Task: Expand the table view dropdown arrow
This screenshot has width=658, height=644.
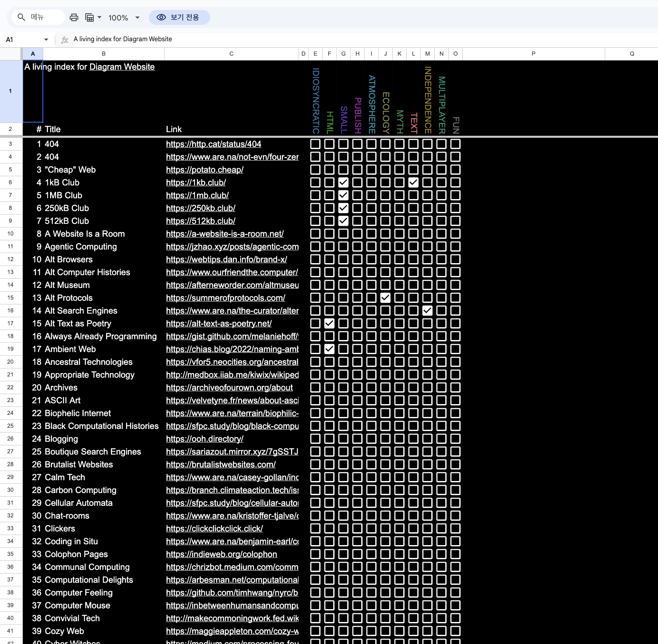Action: (100, 17)
